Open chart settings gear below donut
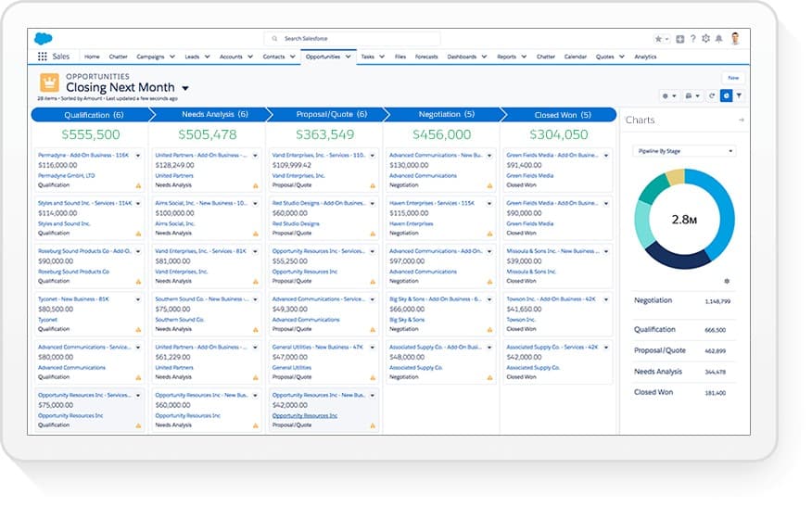Viewport: 812px width, 507px height. pyautogui.click(x=727, y=281)
